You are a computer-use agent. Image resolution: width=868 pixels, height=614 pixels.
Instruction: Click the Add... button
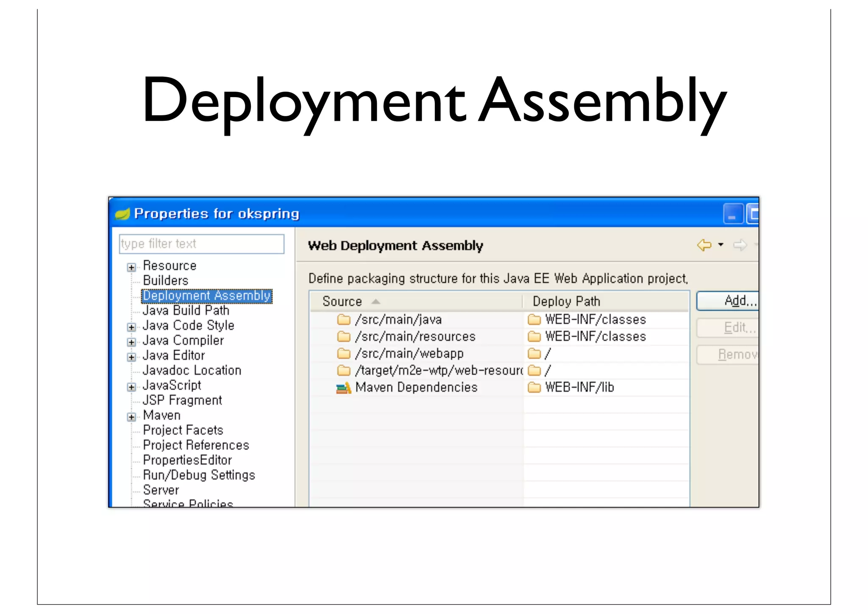728,301
